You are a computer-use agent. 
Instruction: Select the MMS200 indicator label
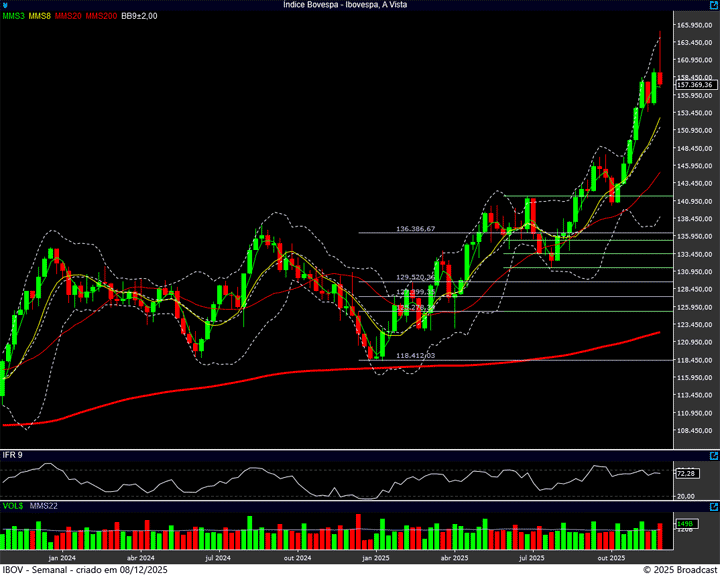click(101, 16)
